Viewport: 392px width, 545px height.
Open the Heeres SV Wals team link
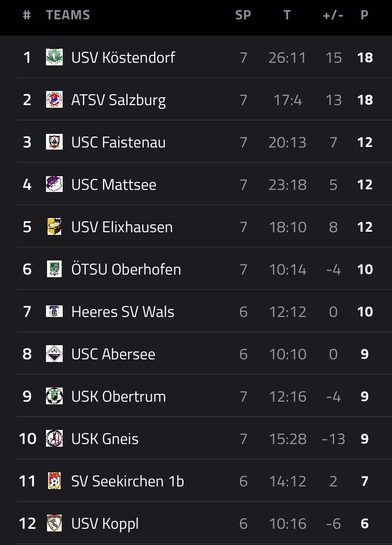click(123, 312)
